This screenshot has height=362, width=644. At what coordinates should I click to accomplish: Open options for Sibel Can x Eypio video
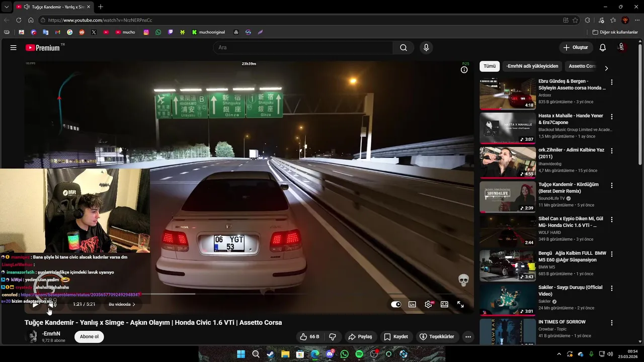click(x=612, y=220)
